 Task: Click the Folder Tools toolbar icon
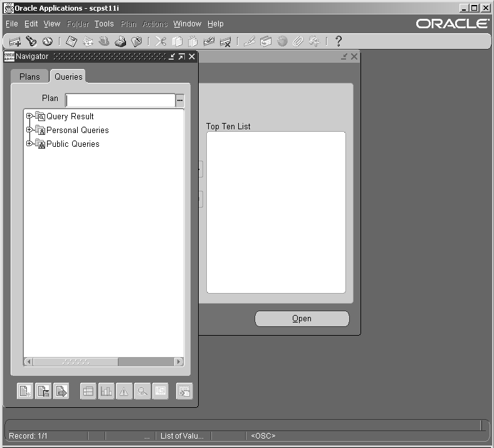pos(315,41)
